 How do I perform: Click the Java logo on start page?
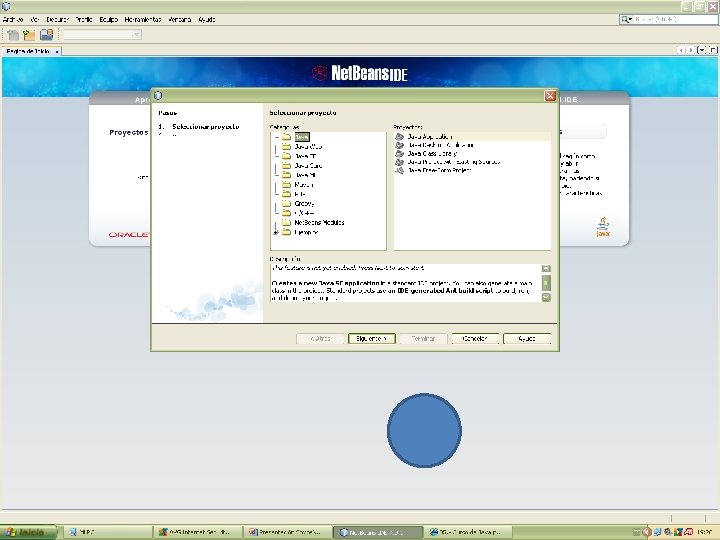[603, 226]
